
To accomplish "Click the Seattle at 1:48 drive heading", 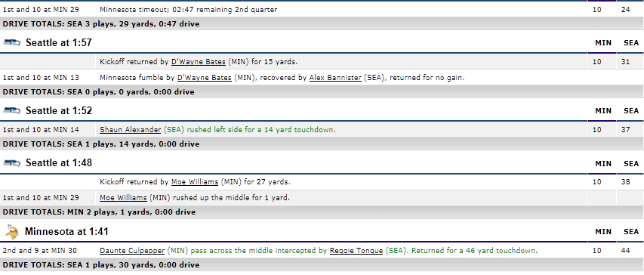I will tap(59, 162).
